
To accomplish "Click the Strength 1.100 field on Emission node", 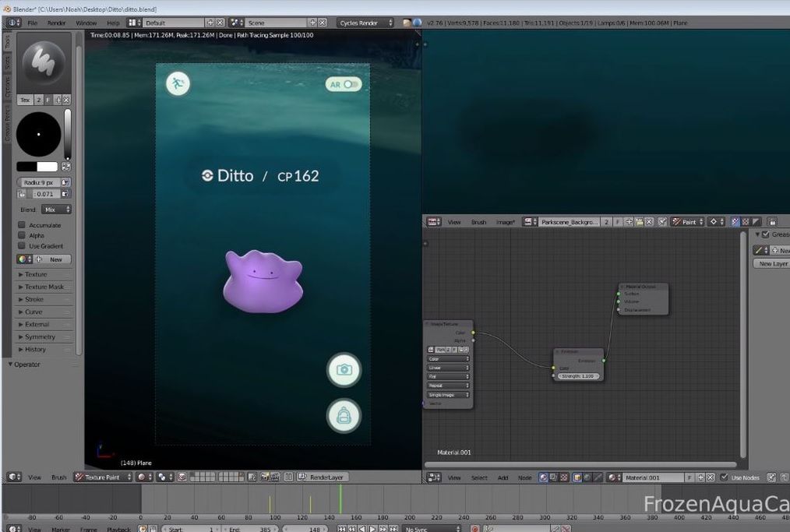I will 578,376.
